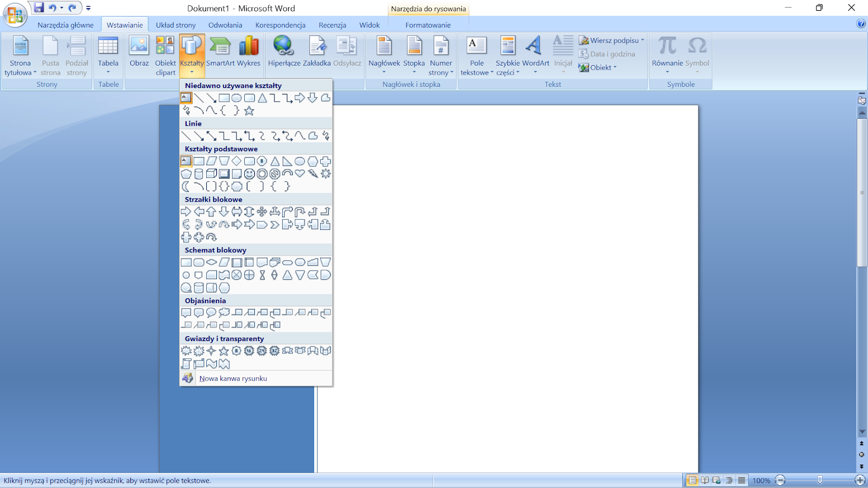Viewport: 868px width, 488px height.
Task: Click Nowa kanwa rysunku
Action: pos(233,378)
